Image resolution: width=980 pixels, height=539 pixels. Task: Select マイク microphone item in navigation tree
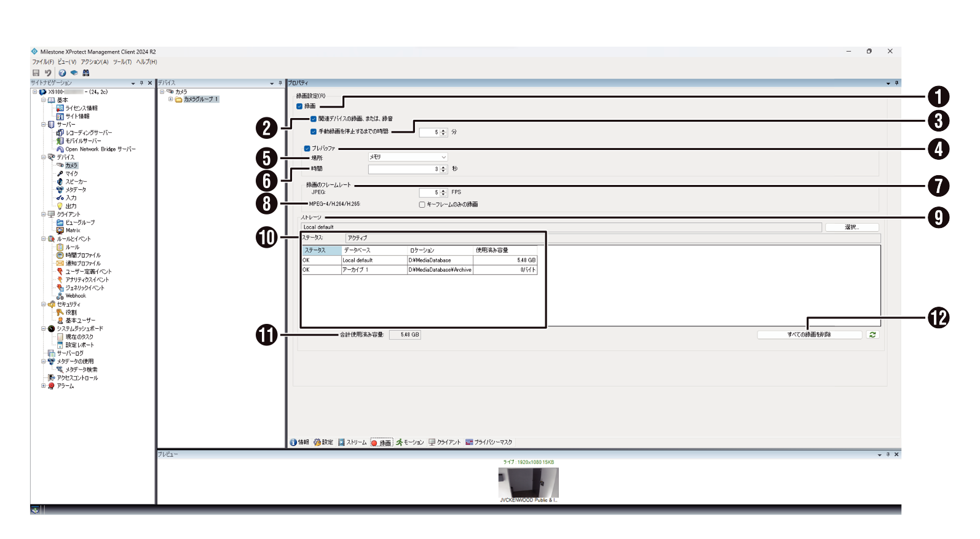[x=71, y=174]
